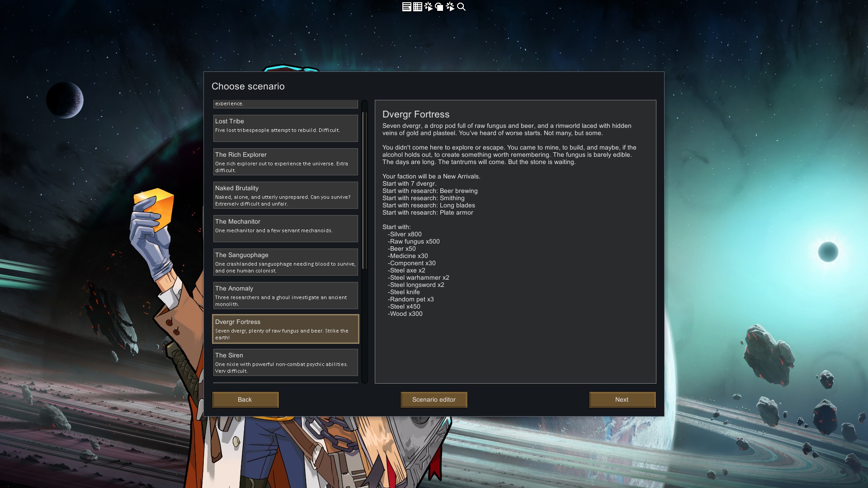Open the debug log icon
The image size is (868, 488).
406,7
